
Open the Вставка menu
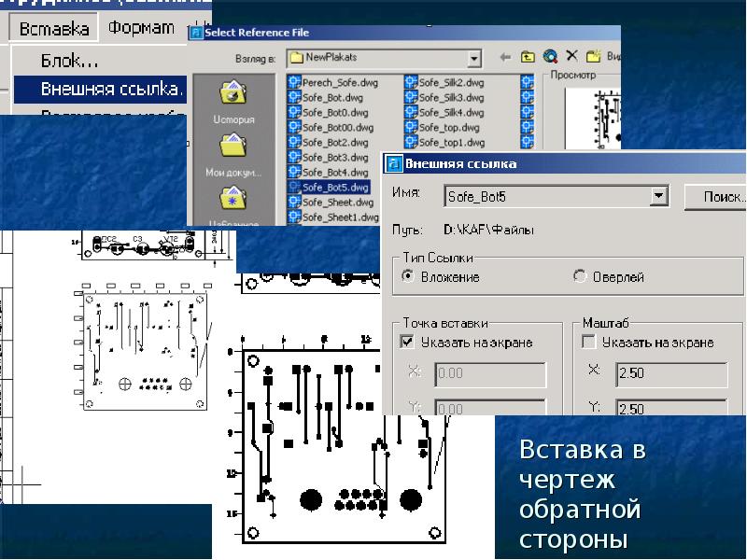tap(55, 28)
